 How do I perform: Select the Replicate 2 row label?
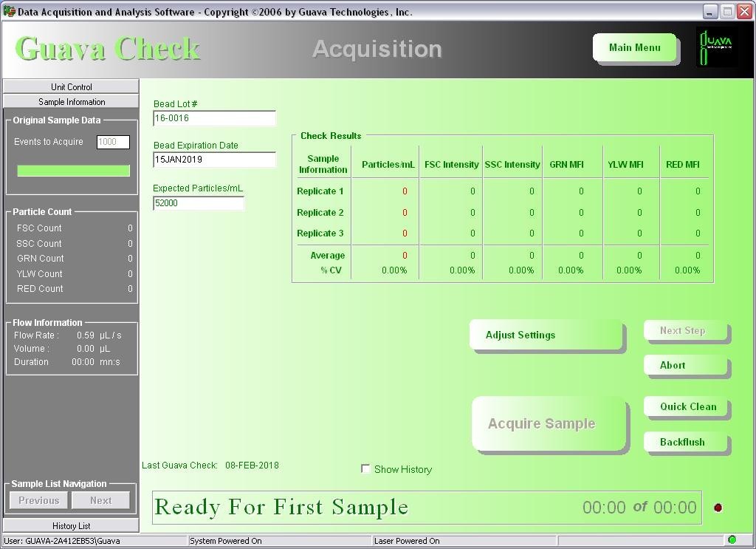320,212
